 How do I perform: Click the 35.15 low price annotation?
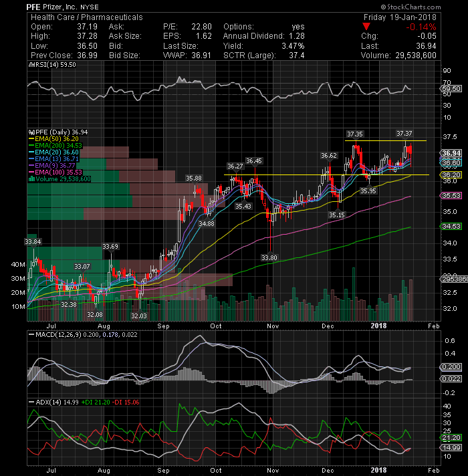coord(337,215)
